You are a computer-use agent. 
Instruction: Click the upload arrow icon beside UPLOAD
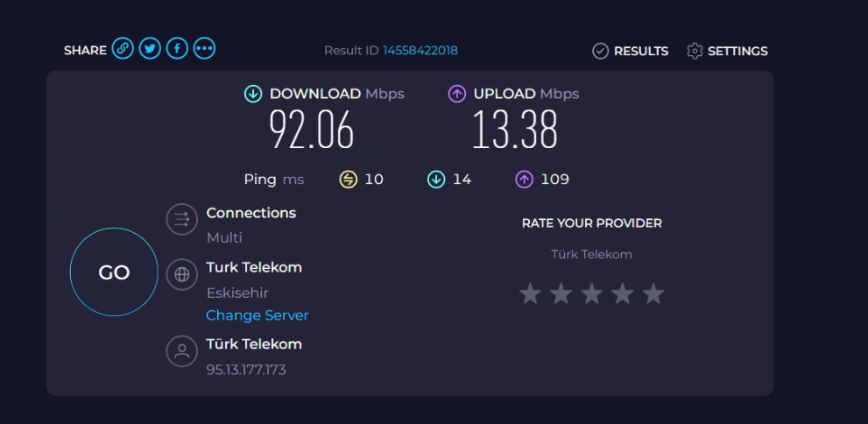(x=456, y=94)
